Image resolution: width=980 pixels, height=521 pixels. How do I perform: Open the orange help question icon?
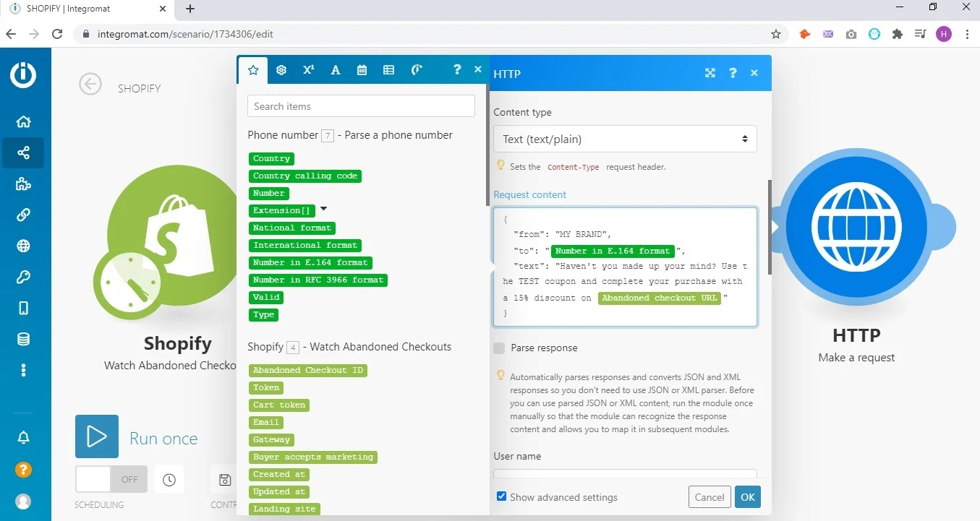point(24,470)
